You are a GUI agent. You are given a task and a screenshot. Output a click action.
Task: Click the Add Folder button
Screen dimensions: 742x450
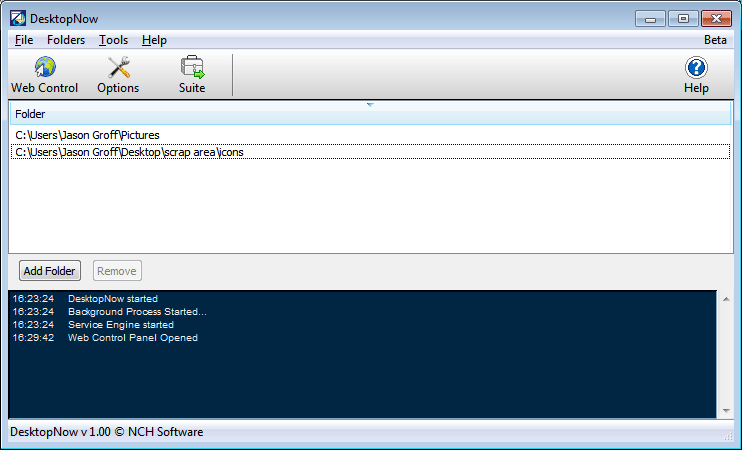pos(49,271)
